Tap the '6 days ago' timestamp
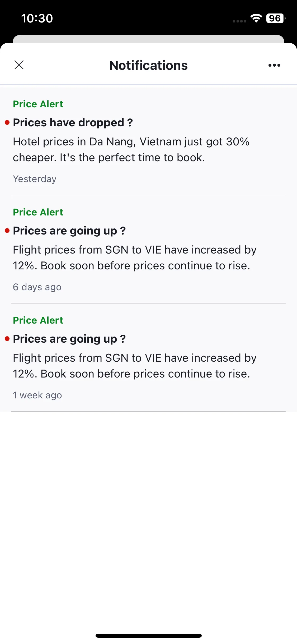This screenshot has height=644, width=297. pyautogui.click(x=37, y=287)
